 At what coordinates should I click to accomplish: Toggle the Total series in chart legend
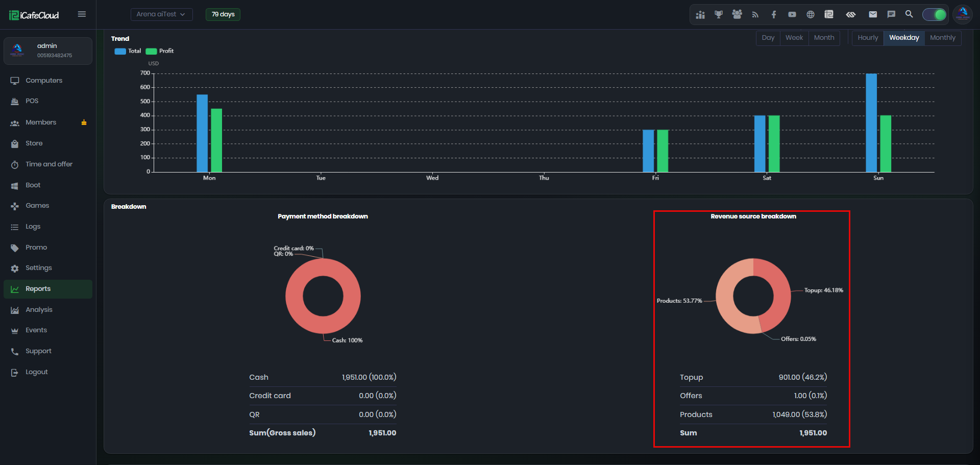point(128,51)
